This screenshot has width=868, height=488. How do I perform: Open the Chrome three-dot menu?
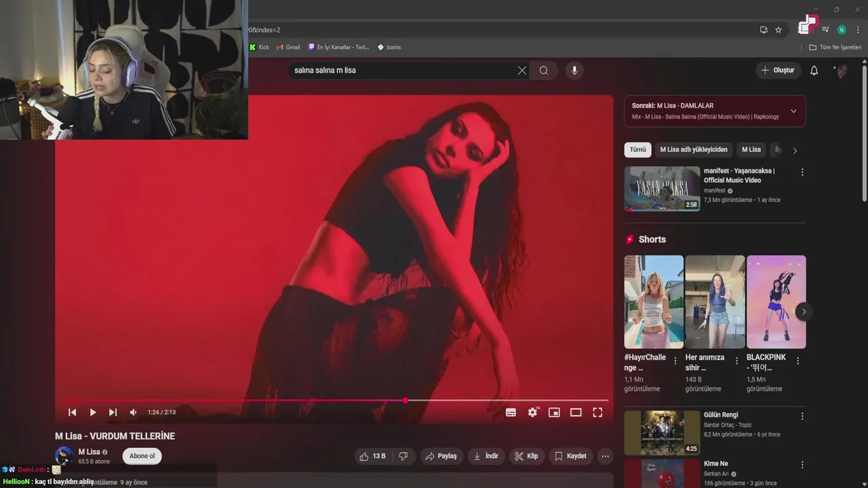pyautogui.click(x=858, y=30)
